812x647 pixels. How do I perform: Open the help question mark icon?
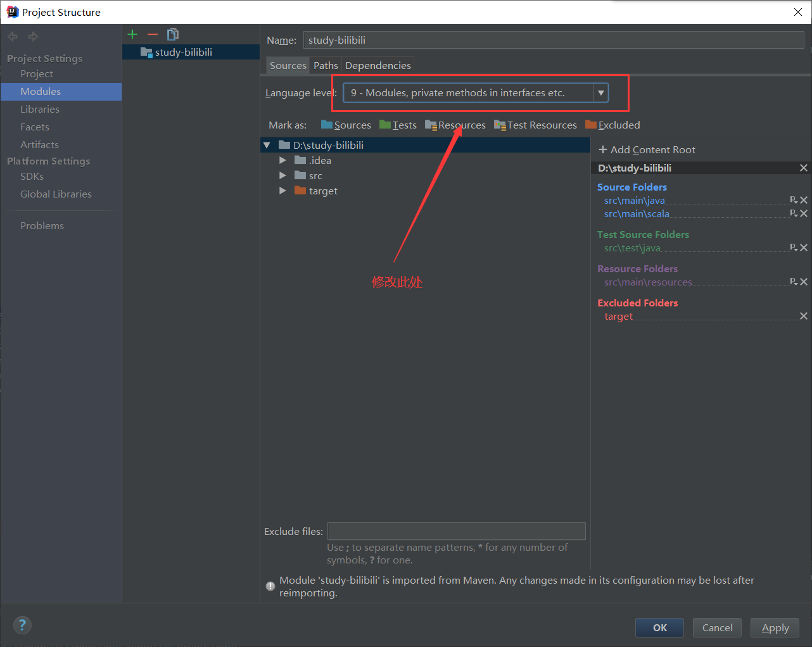click(22, 625)
